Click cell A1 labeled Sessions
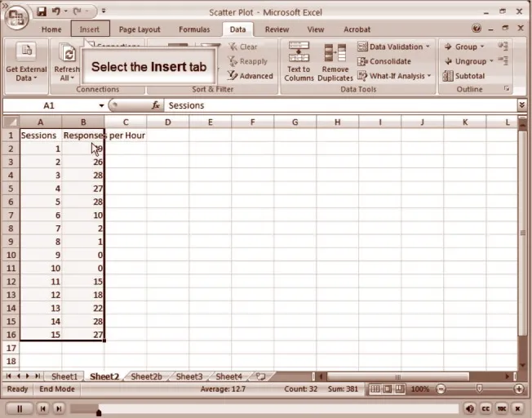Viewport: 532px width, 418px height. coord(41,136)
